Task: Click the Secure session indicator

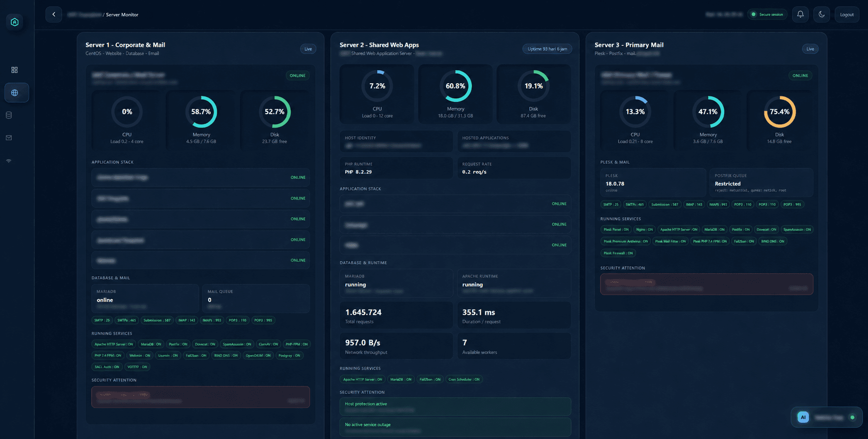Action: click(x=767, y=14)
